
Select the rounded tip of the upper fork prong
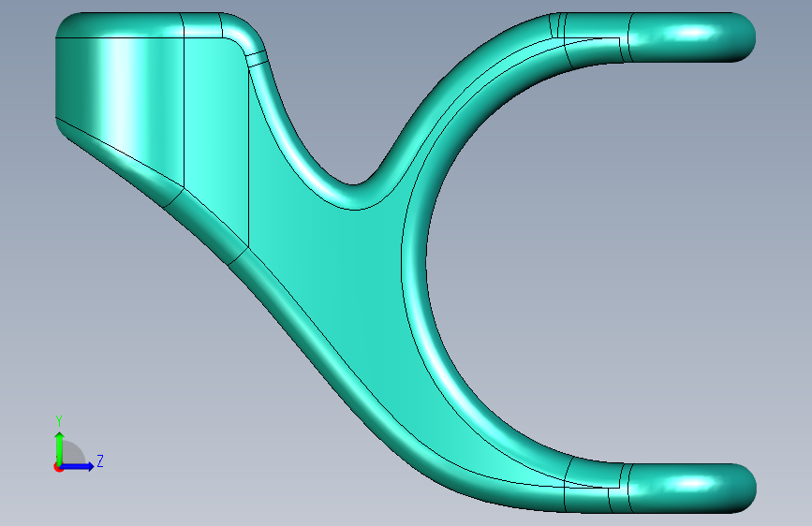pos(691,37)
